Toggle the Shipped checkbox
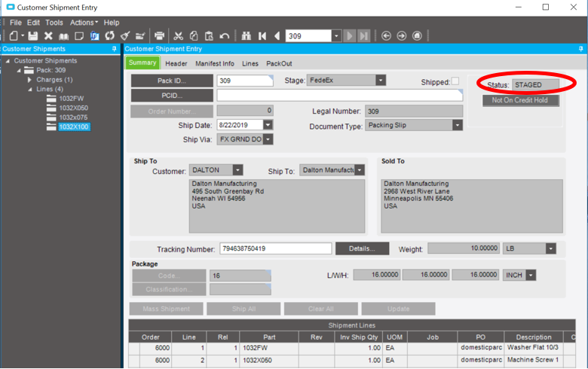The height and width of the screenshot is (369, 588). (455, 81)
